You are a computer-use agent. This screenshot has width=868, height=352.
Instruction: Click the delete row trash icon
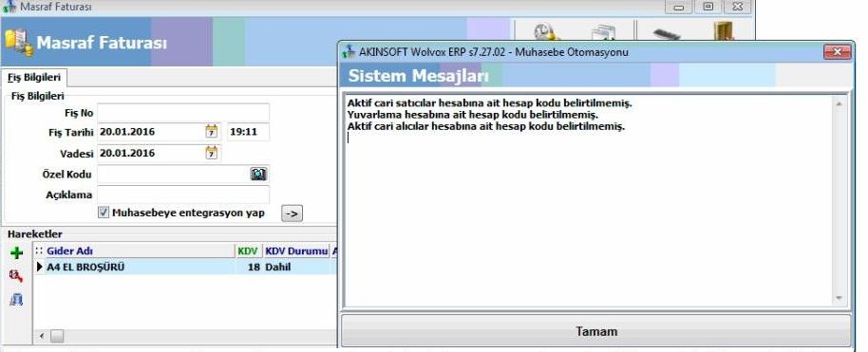click(x=16, y=300)
